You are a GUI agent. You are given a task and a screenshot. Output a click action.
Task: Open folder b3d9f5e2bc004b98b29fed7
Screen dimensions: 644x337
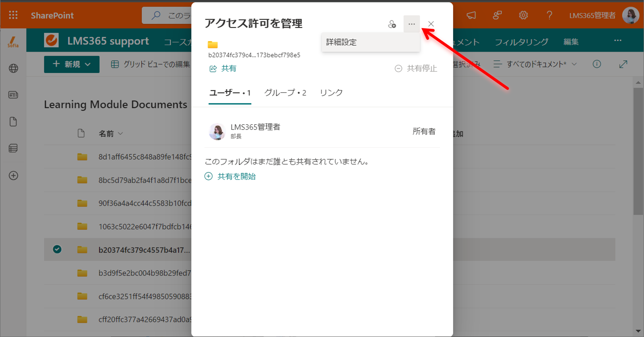[145, 273]
